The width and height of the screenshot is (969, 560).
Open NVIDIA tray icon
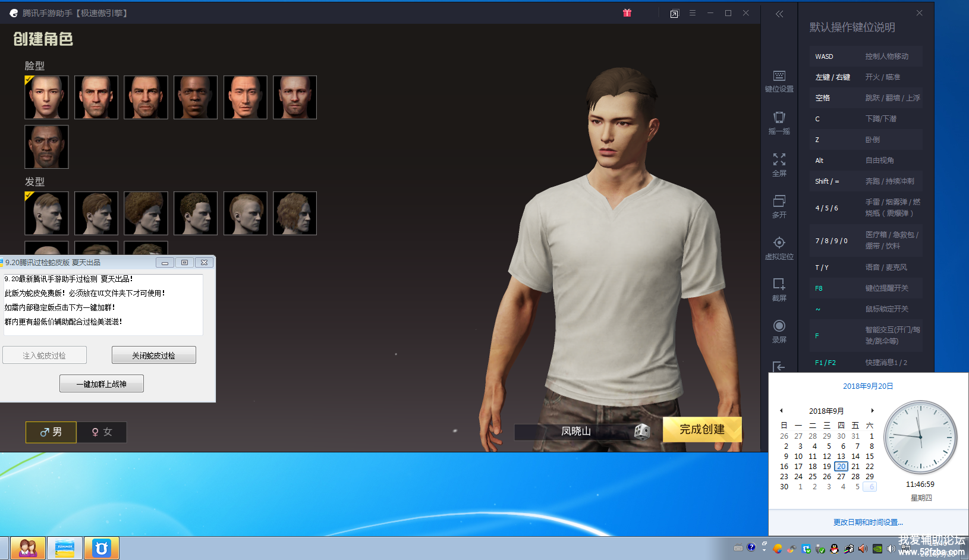(x=877, y=549)
